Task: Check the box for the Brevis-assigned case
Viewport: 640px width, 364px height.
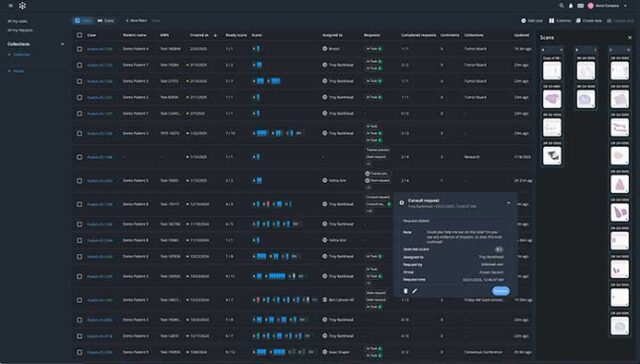Action: 80,49
